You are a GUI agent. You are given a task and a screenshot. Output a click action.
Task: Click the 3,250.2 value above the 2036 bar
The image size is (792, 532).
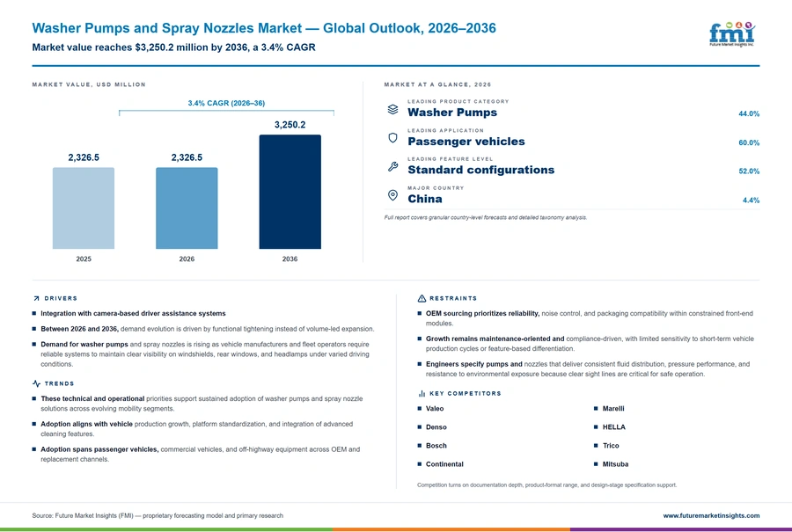click(290, 125)
